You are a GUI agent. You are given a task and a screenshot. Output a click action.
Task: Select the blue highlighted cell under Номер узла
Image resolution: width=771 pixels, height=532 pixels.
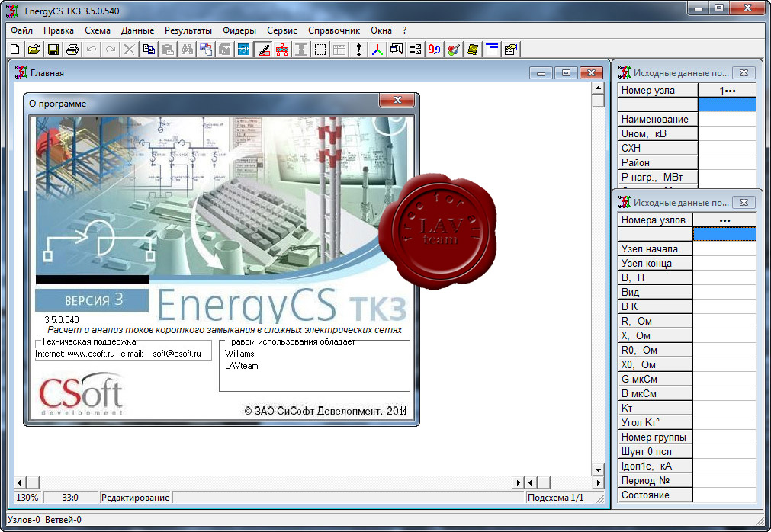(x=728, y=104)
